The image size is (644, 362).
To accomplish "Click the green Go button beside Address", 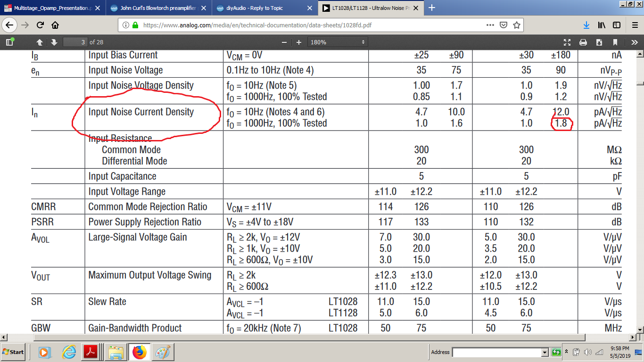I will 556,352.
